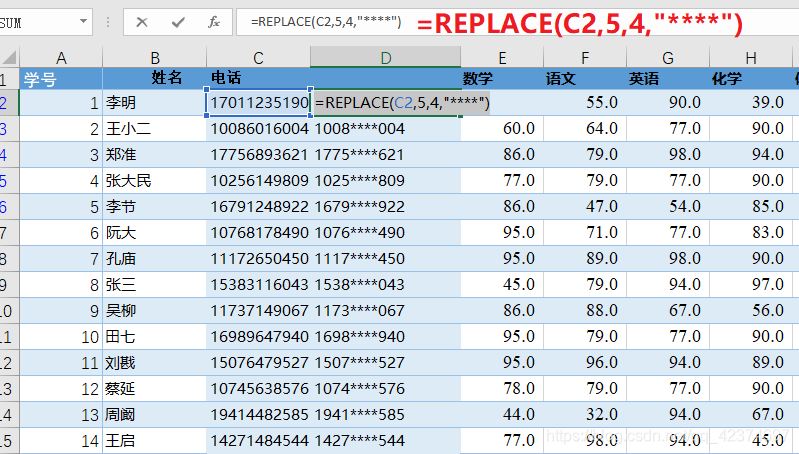799x454 pixels.
Task: Select phone cell 10086016004
Action: tap(258, 129)
